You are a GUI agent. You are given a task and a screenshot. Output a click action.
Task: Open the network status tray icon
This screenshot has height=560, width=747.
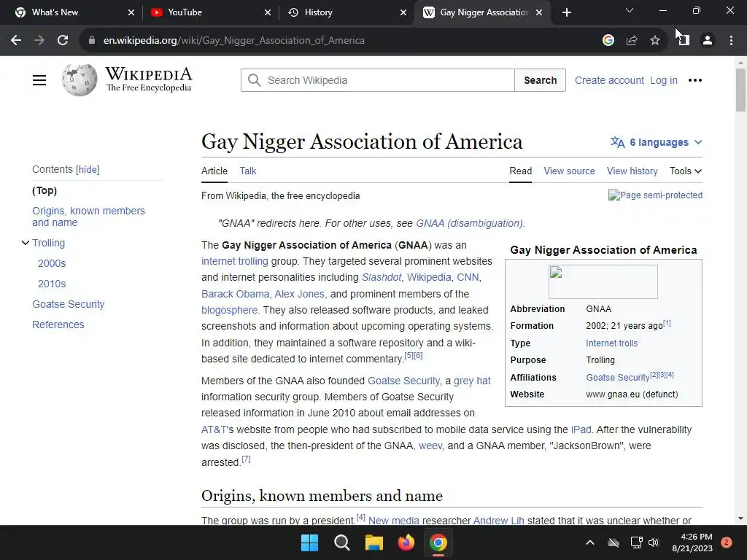coord(636,542)
